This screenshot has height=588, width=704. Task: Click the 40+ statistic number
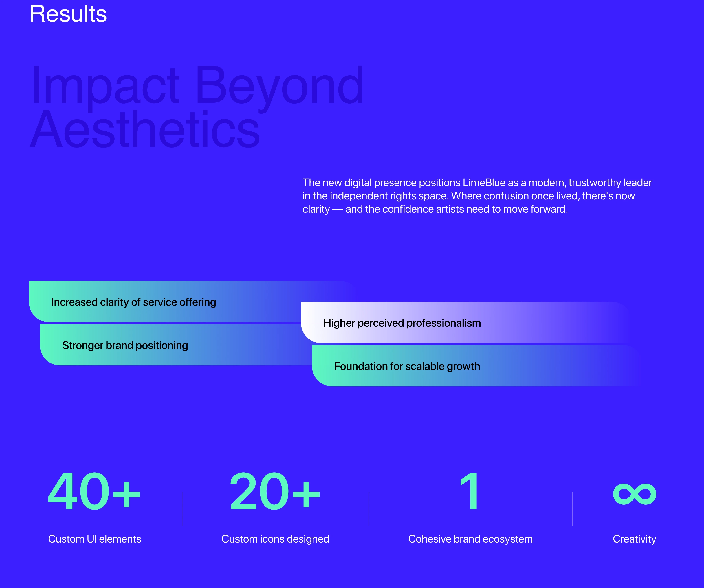pyautogui.click(x=94, y=491)
